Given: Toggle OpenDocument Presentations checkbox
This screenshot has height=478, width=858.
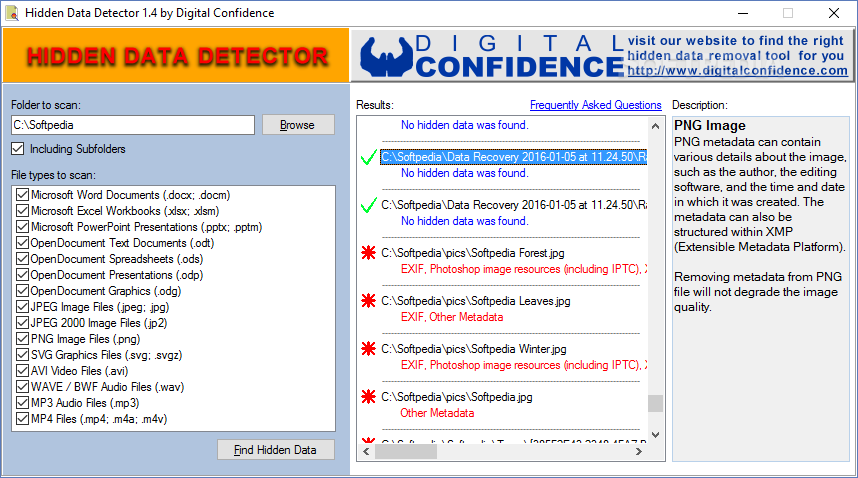Looking at the screenshot, I should (22, 275).
